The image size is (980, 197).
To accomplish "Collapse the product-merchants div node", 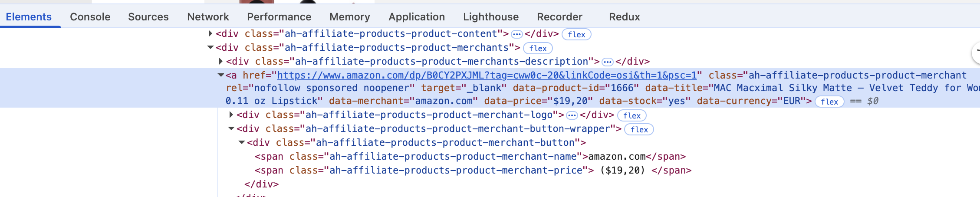I will coord(210,47).
